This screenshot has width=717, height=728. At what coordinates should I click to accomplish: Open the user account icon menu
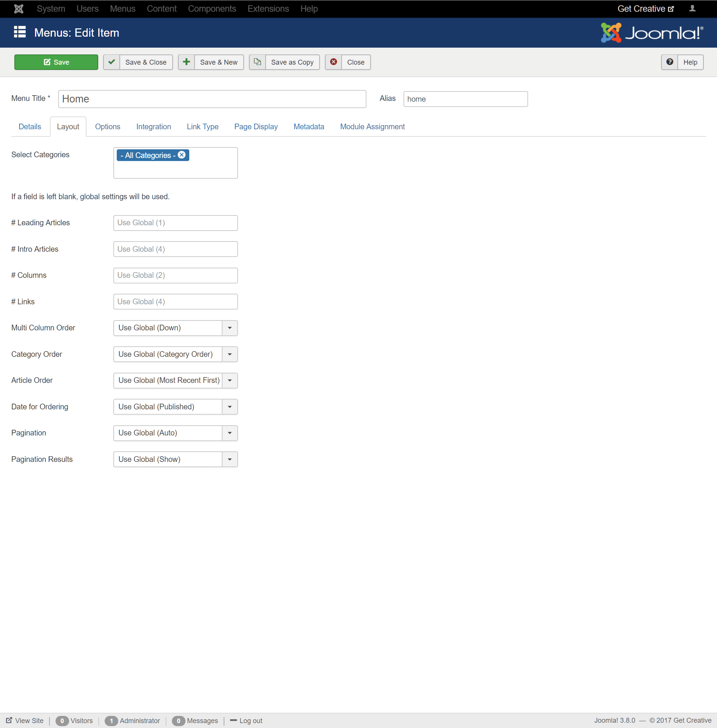(692, 8)
